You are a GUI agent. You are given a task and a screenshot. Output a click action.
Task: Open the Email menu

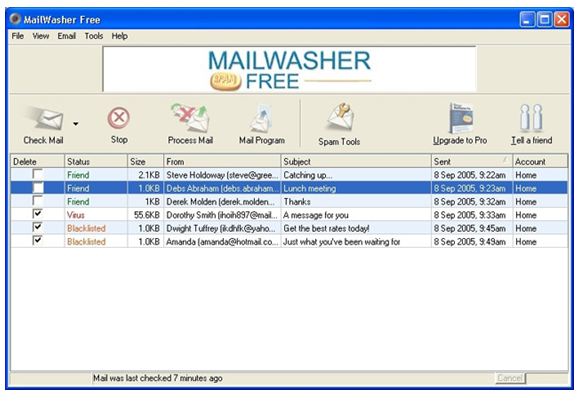pyautogui.click(x=67, y=36)
